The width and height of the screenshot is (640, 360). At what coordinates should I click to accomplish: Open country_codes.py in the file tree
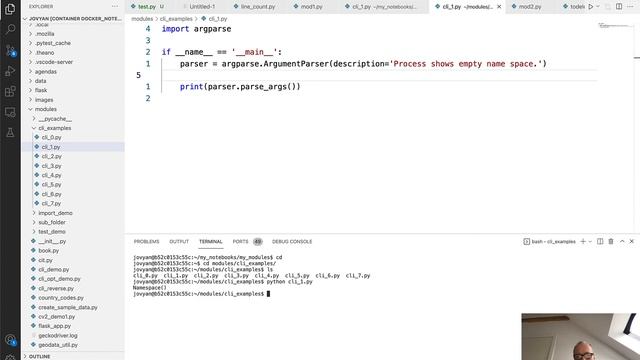click(61, 298)
